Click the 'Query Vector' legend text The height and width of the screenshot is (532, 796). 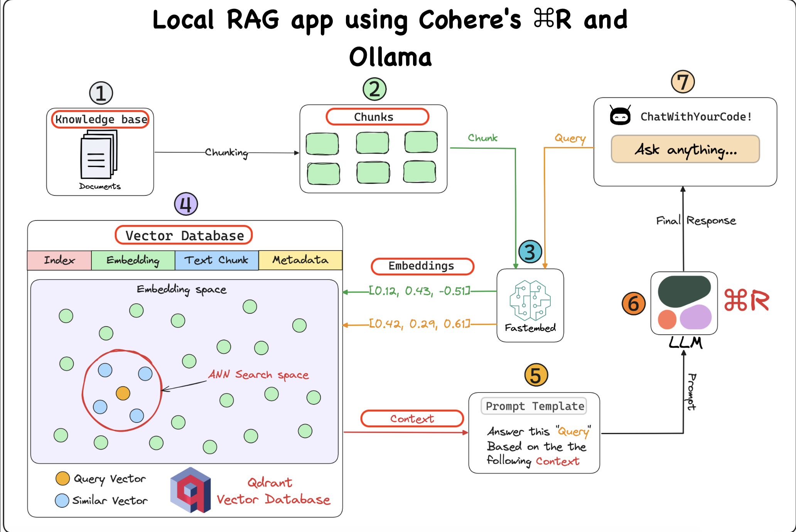click(x=110, y=479)
